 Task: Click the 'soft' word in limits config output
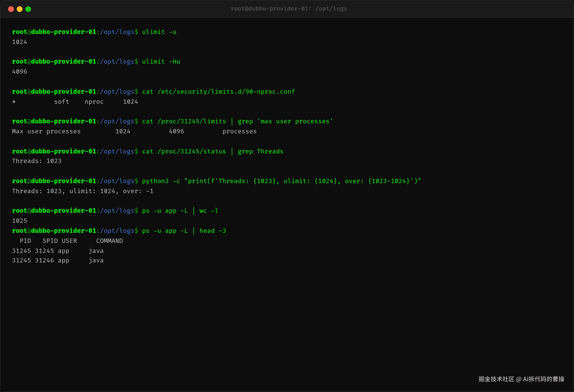tap(61, 102)
